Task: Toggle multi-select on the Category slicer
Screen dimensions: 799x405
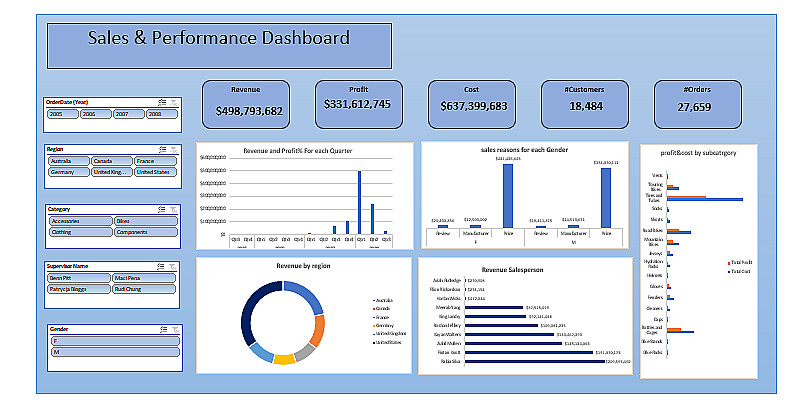Action: (x=162, y=209)
